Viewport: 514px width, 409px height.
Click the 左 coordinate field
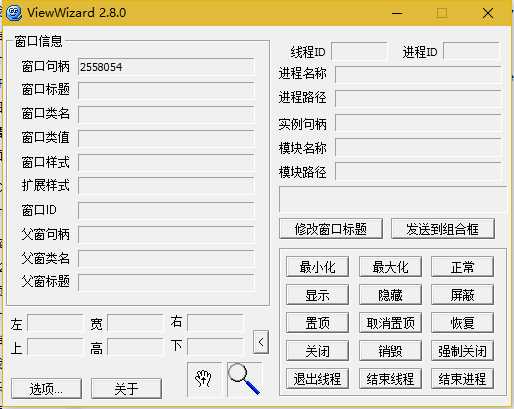55,323
